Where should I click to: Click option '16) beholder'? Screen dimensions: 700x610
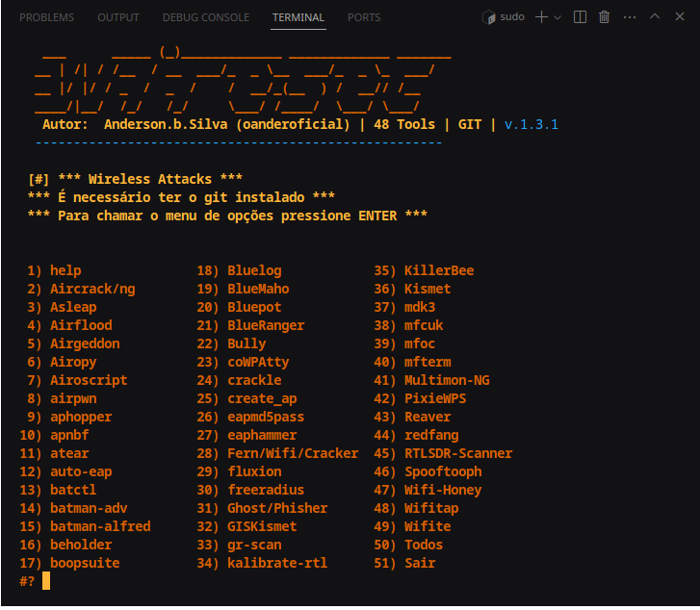tap(65, 545)
